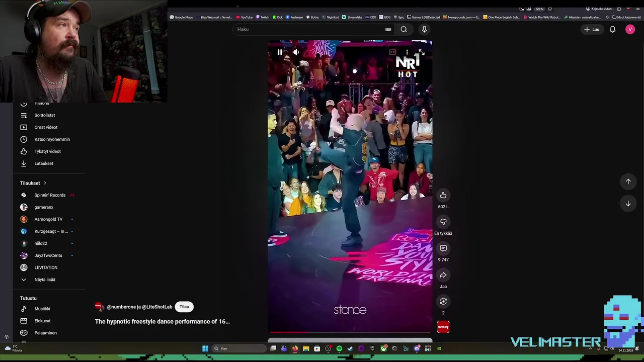The image size is (644, 362).
Task: Dislike the Short with thumbs down
Action: point(443,222)
